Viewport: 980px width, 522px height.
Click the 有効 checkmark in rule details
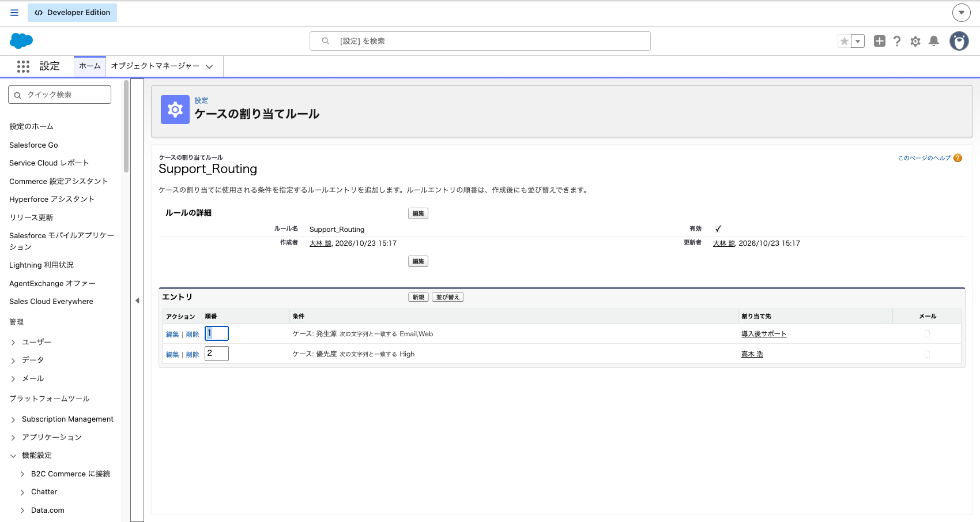click(718, 229)
